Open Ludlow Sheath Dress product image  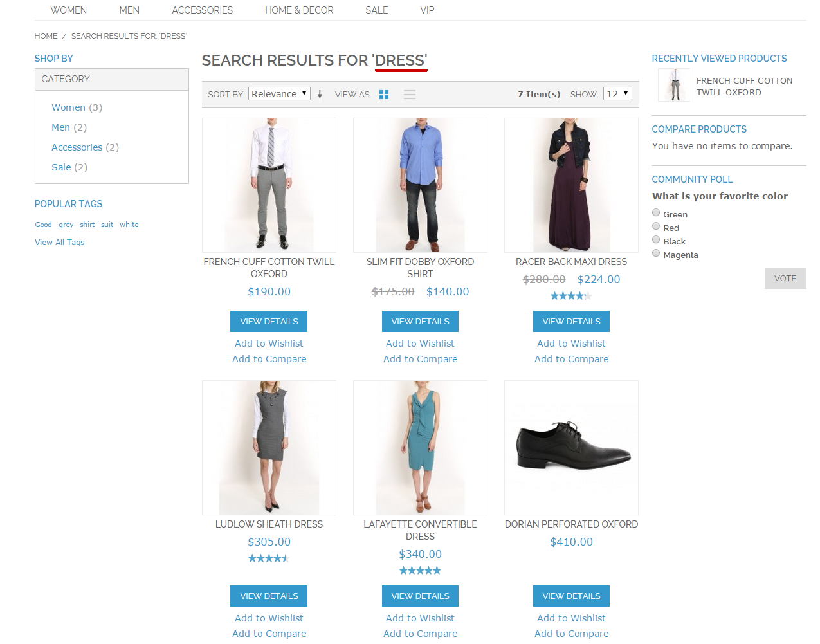(269, 448)
